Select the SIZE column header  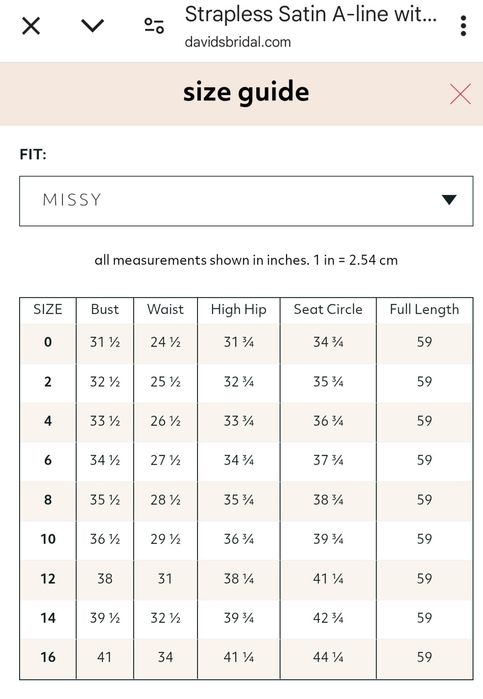click(x=48, y=309)
